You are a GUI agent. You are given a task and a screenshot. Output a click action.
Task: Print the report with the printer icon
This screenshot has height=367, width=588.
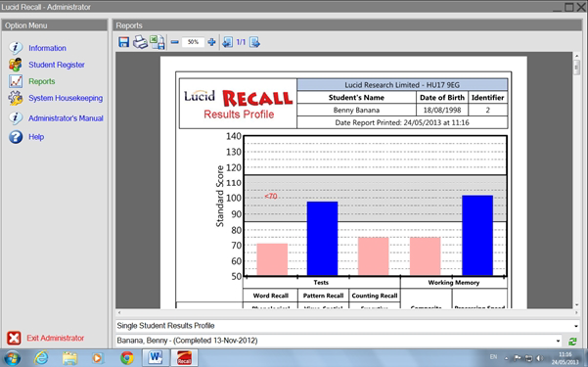pos(140,42)
